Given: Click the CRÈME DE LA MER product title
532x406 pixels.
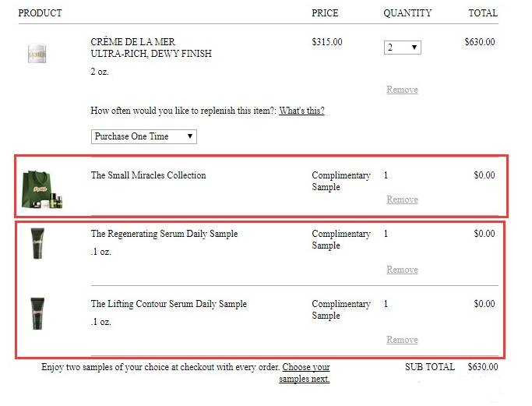Looking at the screenshot, I should (132, 42).
